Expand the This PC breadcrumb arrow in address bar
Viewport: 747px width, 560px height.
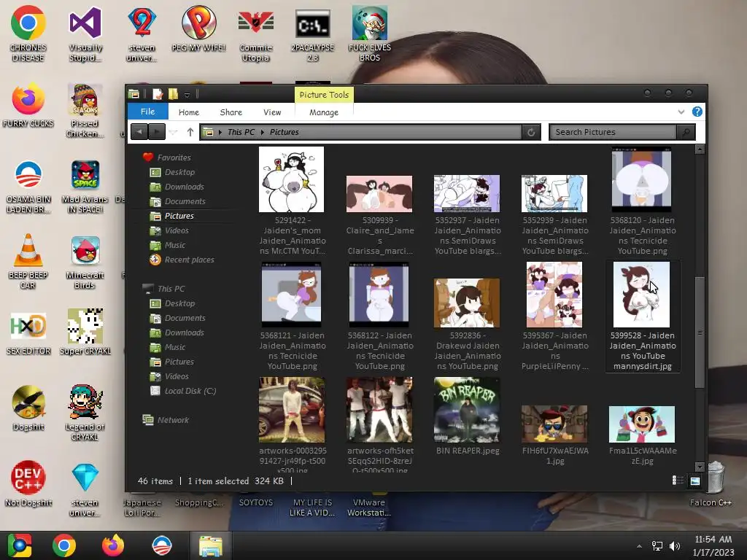coord(220,133)
